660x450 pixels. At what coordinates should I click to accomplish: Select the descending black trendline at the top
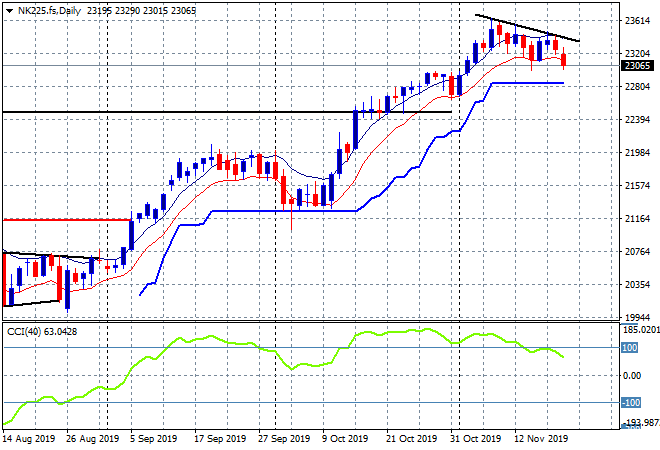click(x=527, y=28)
